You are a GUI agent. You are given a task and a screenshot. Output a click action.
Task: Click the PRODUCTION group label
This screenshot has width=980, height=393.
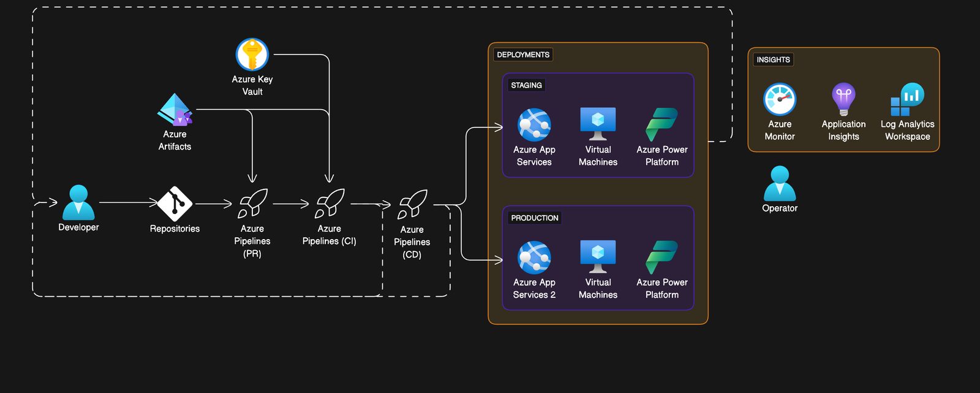click(x=535, y=218)
